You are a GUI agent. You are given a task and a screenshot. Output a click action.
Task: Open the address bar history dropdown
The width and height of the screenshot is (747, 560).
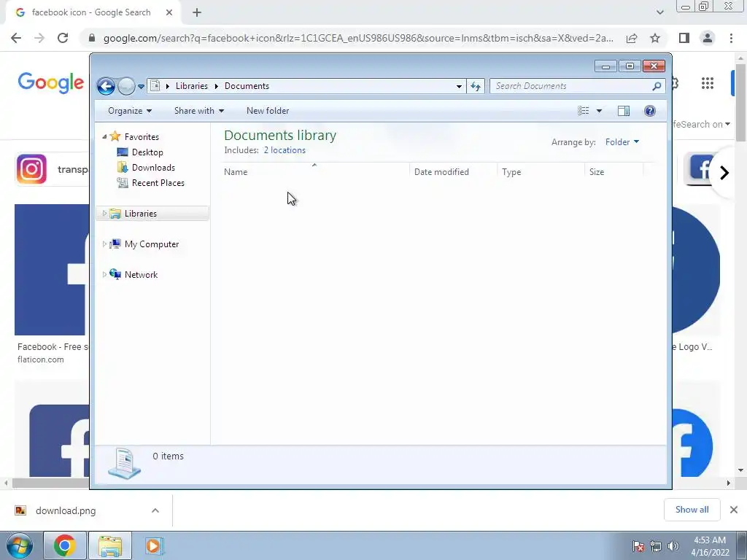click(459, 86)
